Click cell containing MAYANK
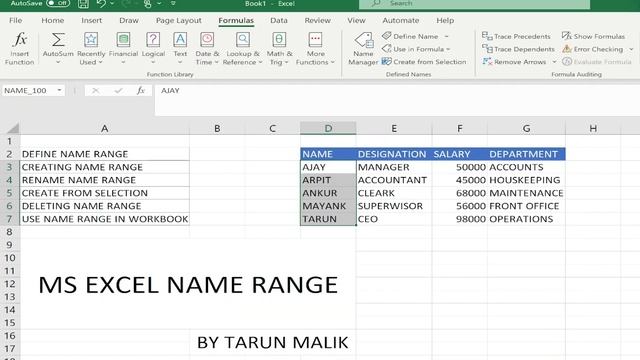Screen dimensions: 640x360 click(328, 206)
